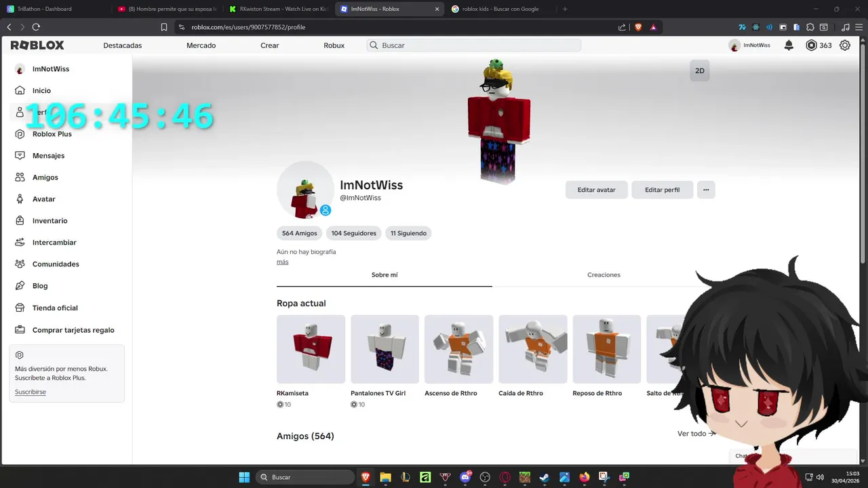Viewport: 868px width, 488px height.
Task: Click the Windows Start button
Action: click(244, 477)
